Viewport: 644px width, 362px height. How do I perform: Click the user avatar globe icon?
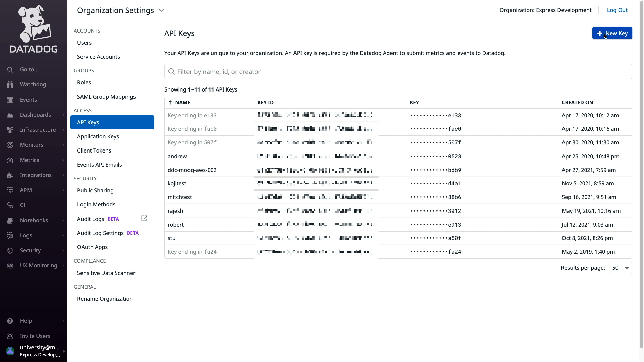click(10, 351)
